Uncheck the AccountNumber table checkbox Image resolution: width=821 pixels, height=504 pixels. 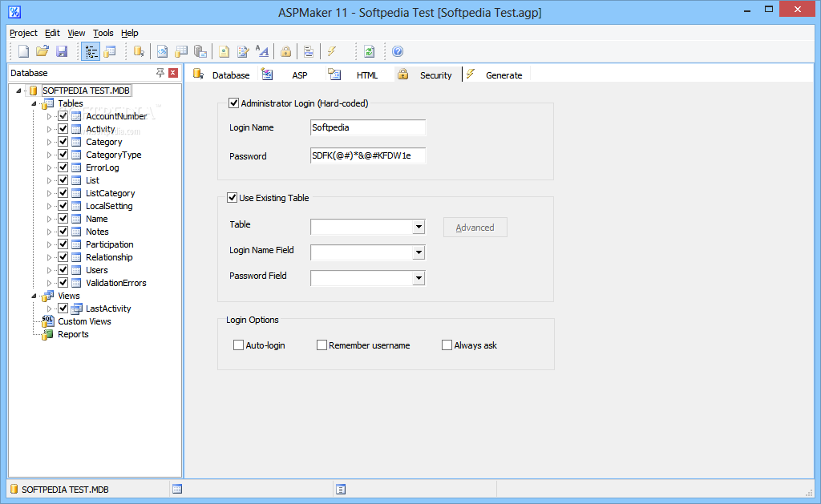click(63, 115)
